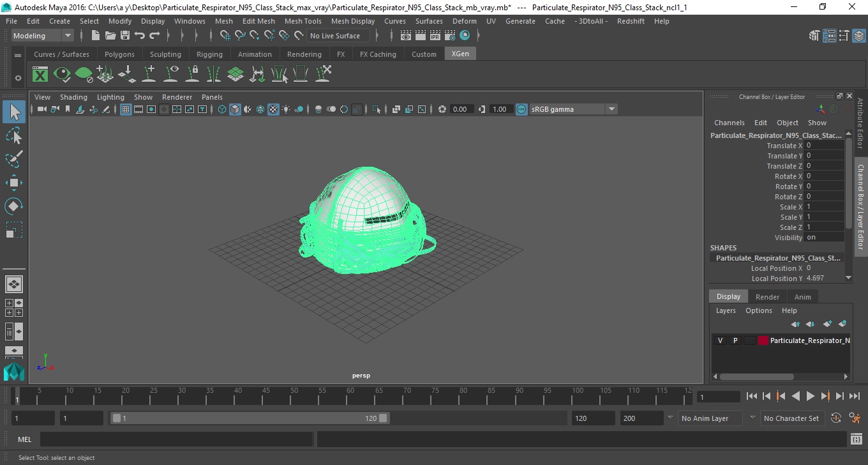Undo the last action
The width and height of the screenshot is (868, 465).
(x=140, y=36)
